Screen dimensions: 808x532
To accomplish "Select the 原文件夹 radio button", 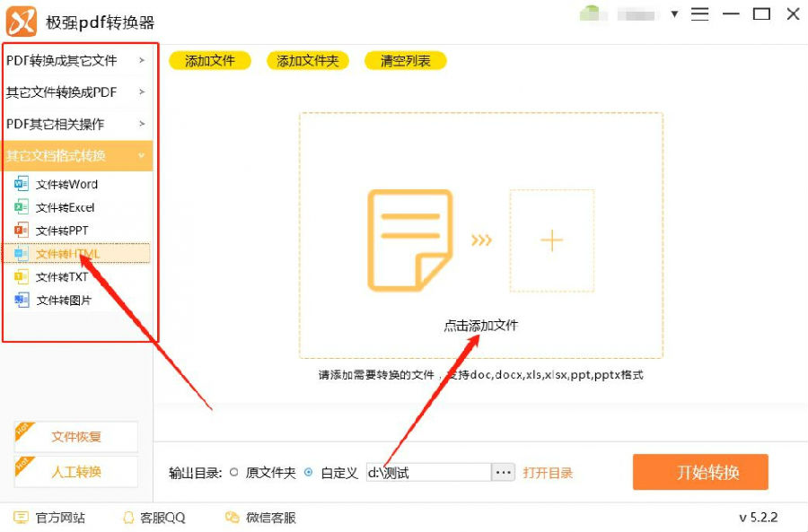I will pos(234,472).
